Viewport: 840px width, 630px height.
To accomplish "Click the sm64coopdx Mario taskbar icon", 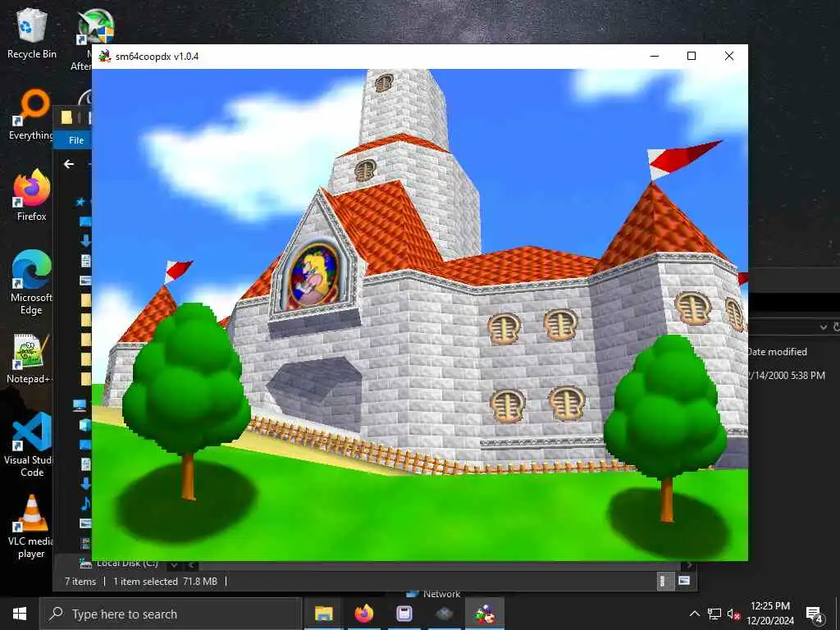I will click(484, 614).
